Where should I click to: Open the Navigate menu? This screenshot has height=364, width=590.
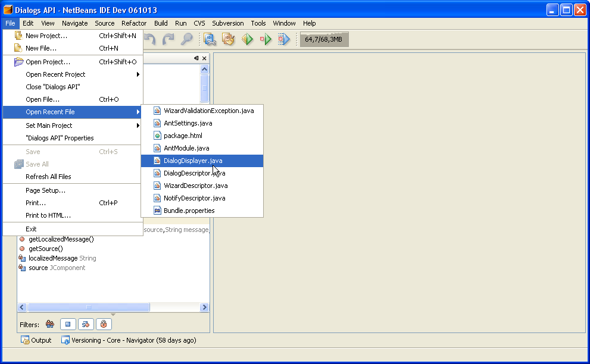pyautogui.click(x=75, y=23)
